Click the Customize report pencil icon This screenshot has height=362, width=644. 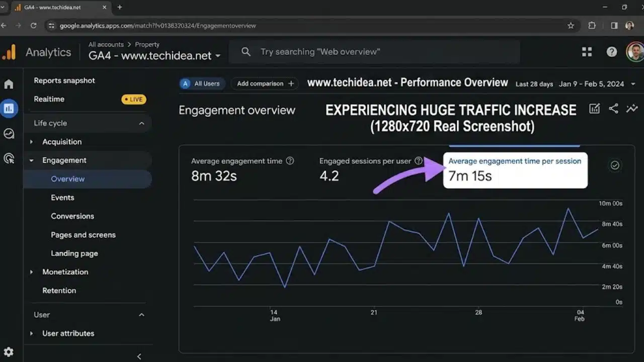(594, 108)
